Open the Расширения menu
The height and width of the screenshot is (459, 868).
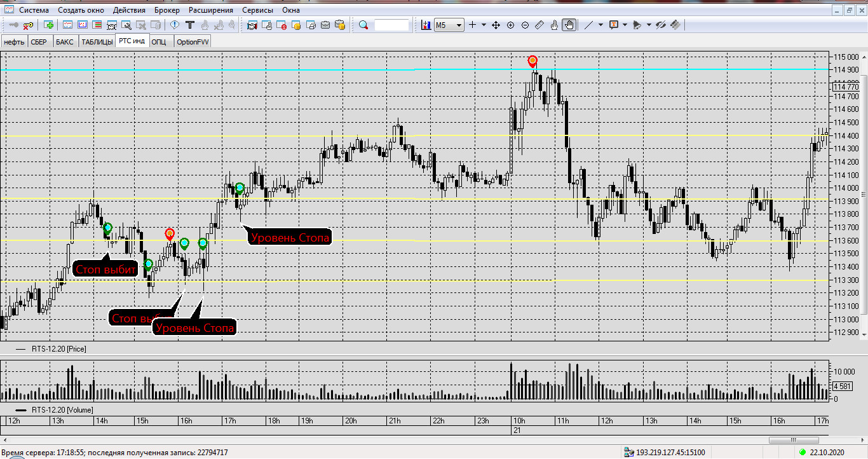(x=211, y=10)
